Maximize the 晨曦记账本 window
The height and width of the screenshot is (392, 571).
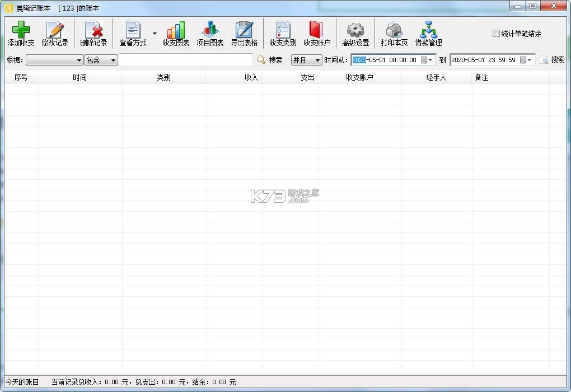click(533, 6)
